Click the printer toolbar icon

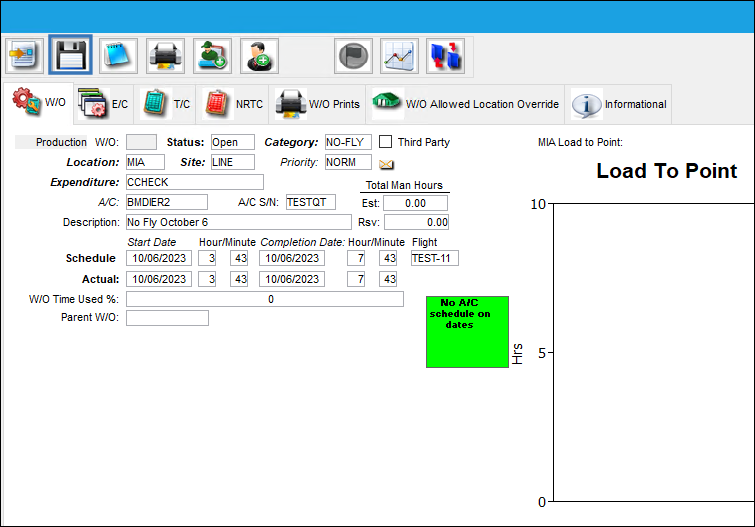(x=165, y=56)
